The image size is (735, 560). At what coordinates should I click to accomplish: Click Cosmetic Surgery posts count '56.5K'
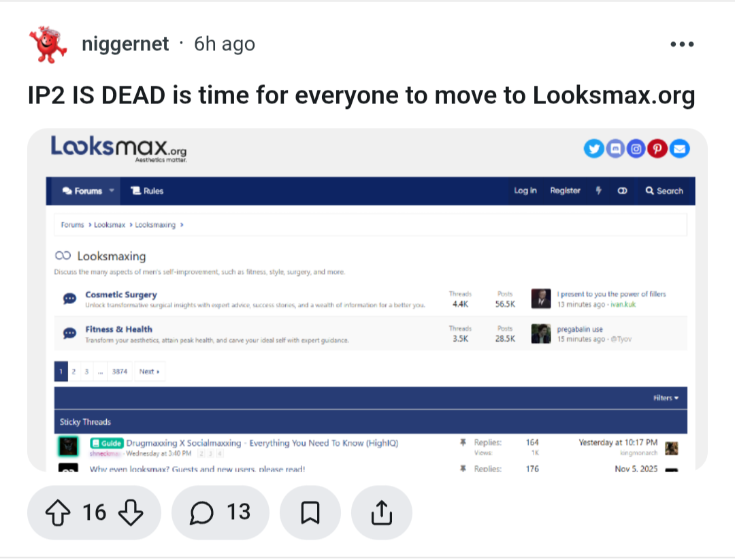click(505, 304)
